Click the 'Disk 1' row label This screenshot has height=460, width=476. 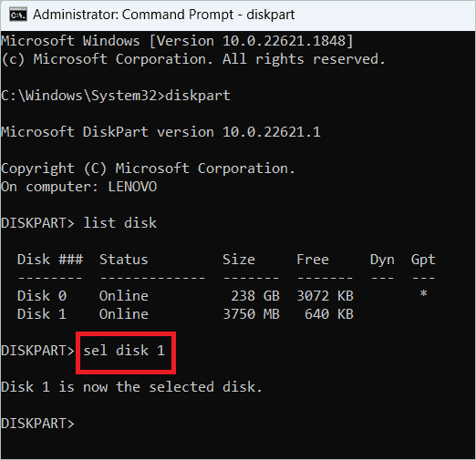click(42, 314)
